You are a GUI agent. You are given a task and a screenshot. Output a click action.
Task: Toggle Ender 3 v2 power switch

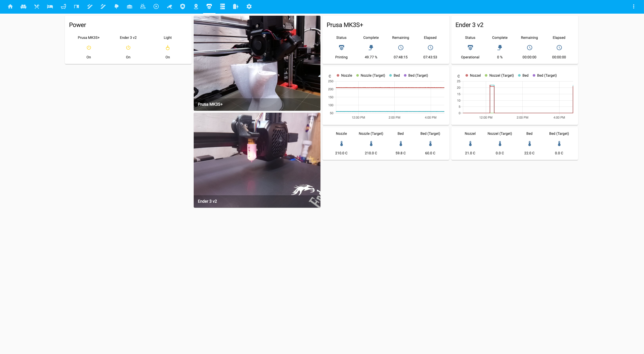click(128, 48)
